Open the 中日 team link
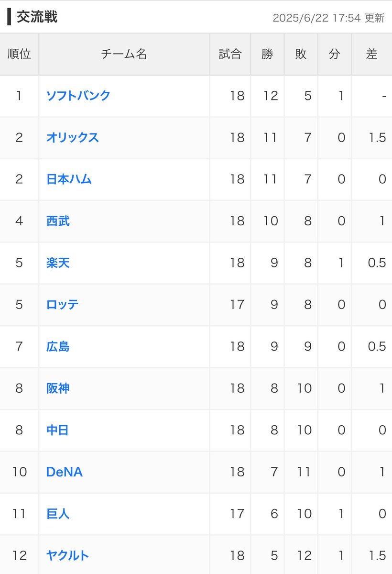 click(57, 430)
